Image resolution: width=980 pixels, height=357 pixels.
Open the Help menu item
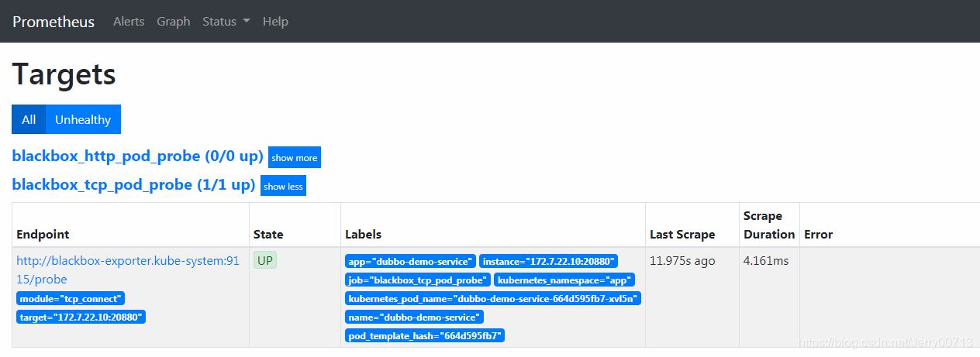click(275, 22)
